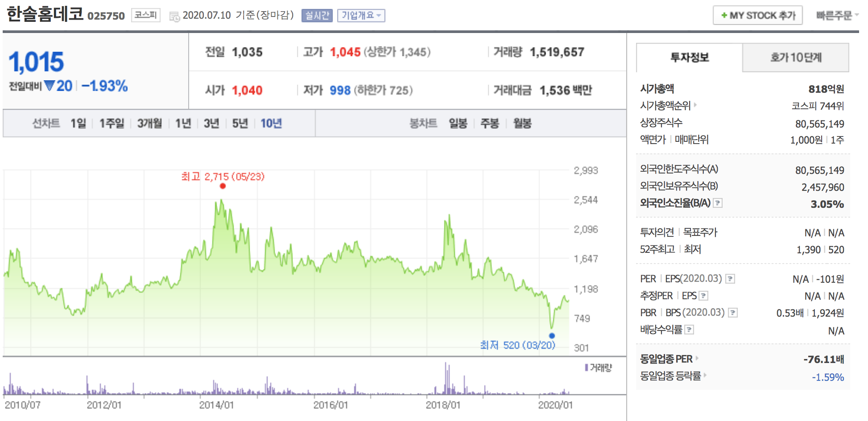Click the 외국인보유주식수(B) value 2,457,960
The image size is (868, 421).
pos(823,187)
